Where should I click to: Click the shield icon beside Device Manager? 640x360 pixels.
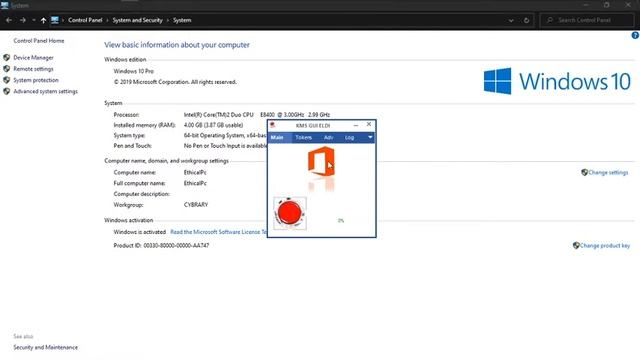coord(7,58)
